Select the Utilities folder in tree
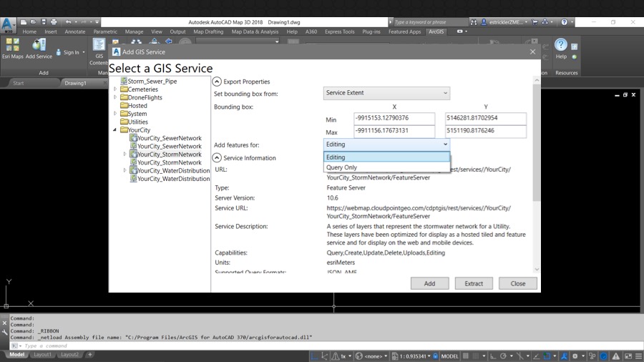Image resolution: width=644 pixels, height=362 pixels. point(137,122)
